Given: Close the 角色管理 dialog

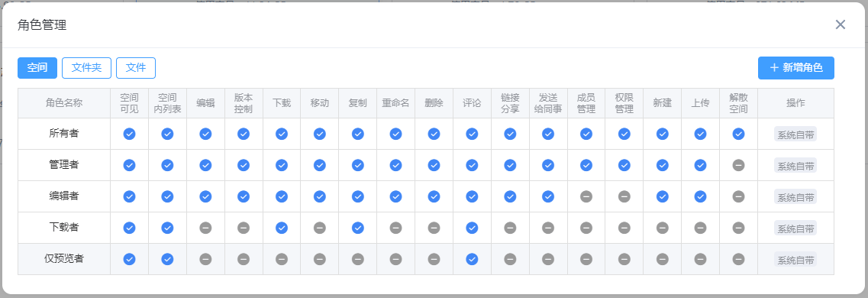Looking at the screenshot, I should point(841,24).
